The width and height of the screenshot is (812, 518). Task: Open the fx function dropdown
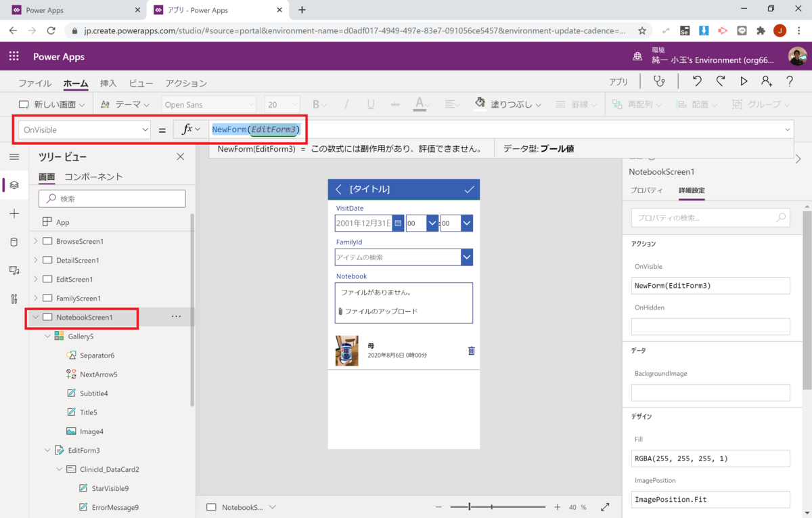tap(191, 129)
